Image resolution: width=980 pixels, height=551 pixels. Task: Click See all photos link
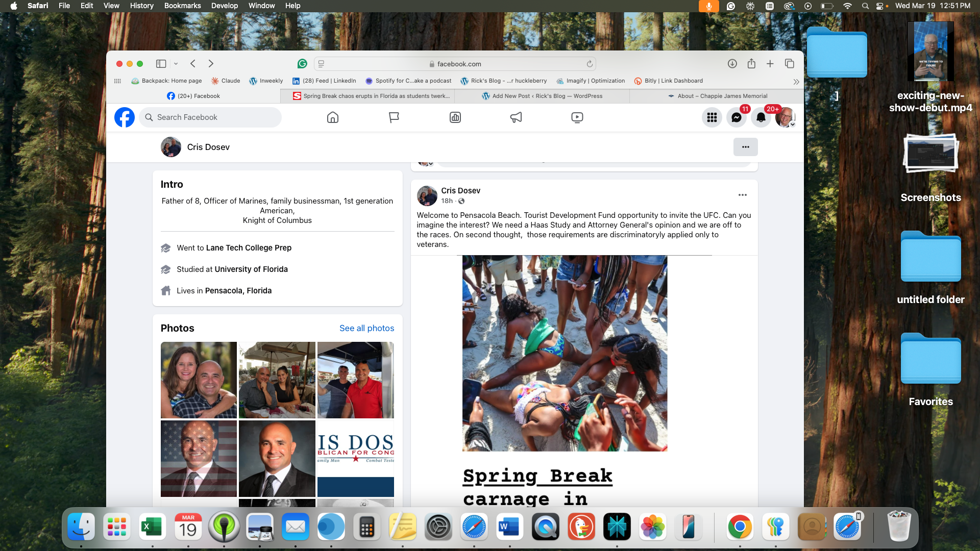pyautogui.click(x=366, y=328)
